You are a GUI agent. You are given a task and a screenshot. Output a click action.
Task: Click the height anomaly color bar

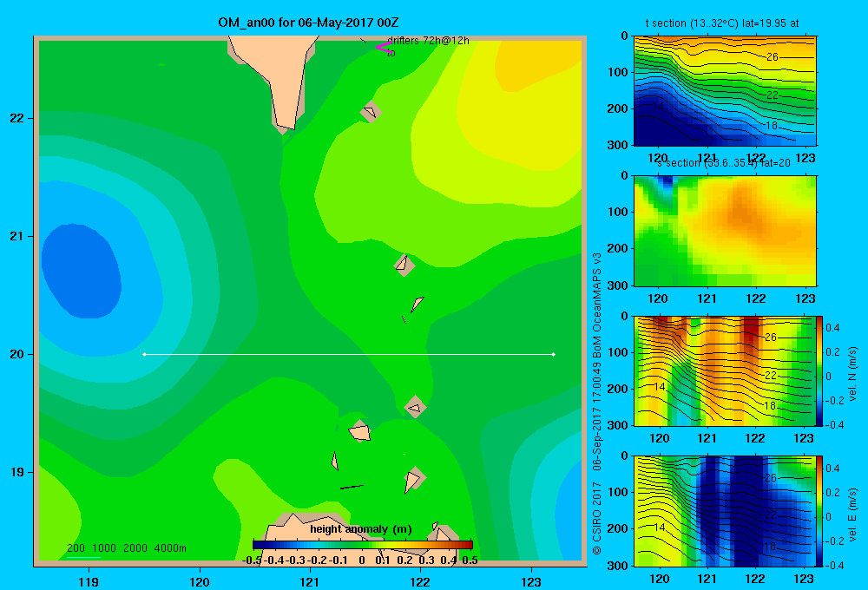tap(363, 545)
